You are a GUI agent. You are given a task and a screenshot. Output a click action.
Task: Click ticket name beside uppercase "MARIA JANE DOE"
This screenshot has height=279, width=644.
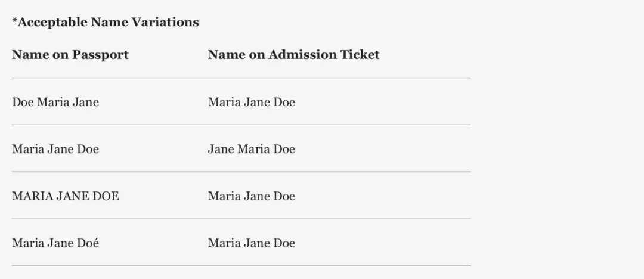251,196
